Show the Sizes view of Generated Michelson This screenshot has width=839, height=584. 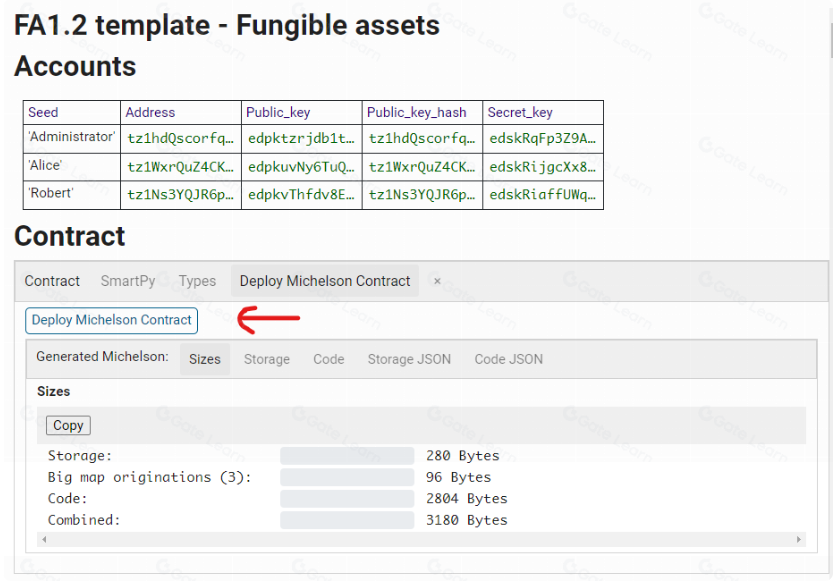(x=204, y=359)
